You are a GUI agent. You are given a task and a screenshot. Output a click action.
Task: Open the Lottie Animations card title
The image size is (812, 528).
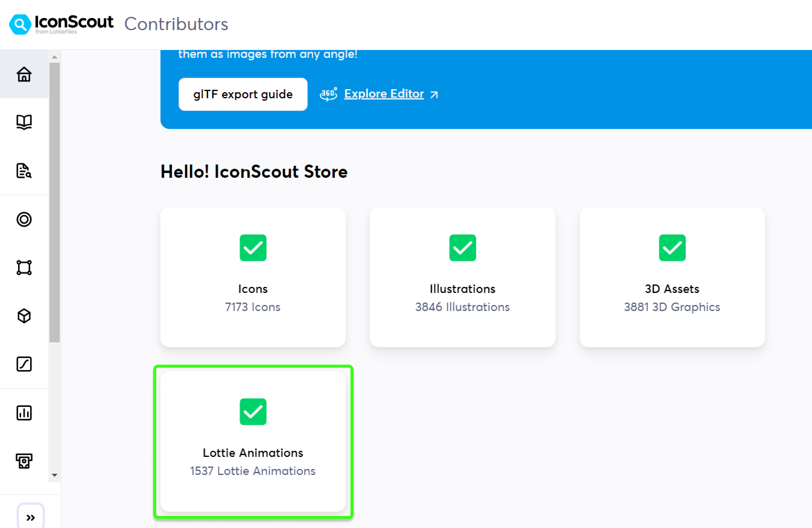[253, 453]
